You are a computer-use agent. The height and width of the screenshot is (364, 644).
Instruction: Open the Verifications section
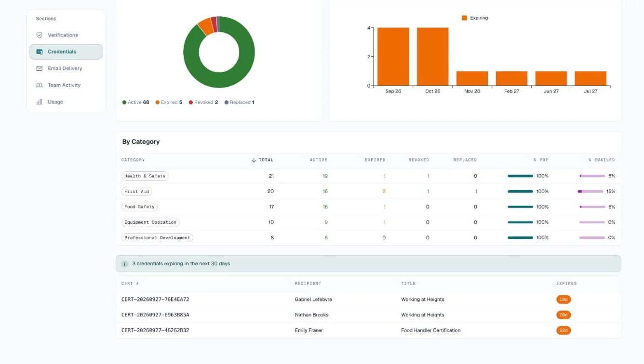click(x=66, y=35)
